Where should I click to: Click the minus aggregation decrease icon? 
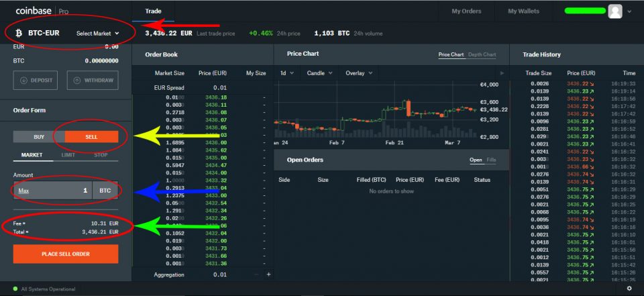click(256, 275)
